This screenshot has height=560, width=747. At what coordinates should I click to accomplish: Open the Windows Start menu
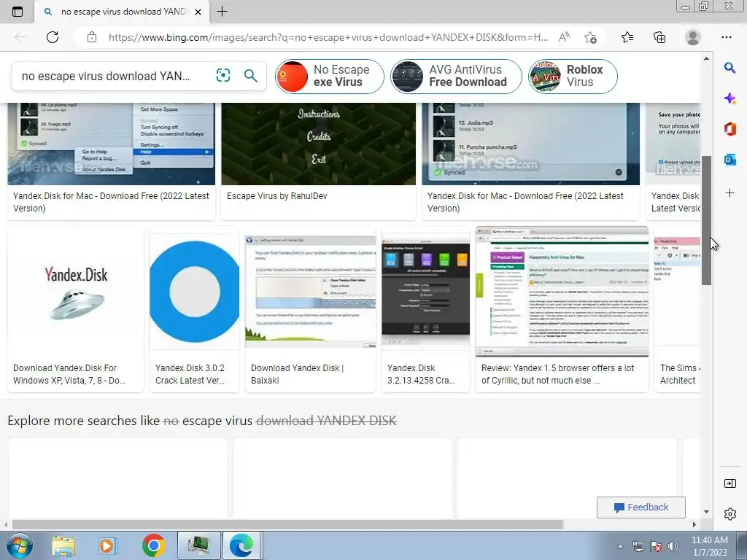coord(20,545)
